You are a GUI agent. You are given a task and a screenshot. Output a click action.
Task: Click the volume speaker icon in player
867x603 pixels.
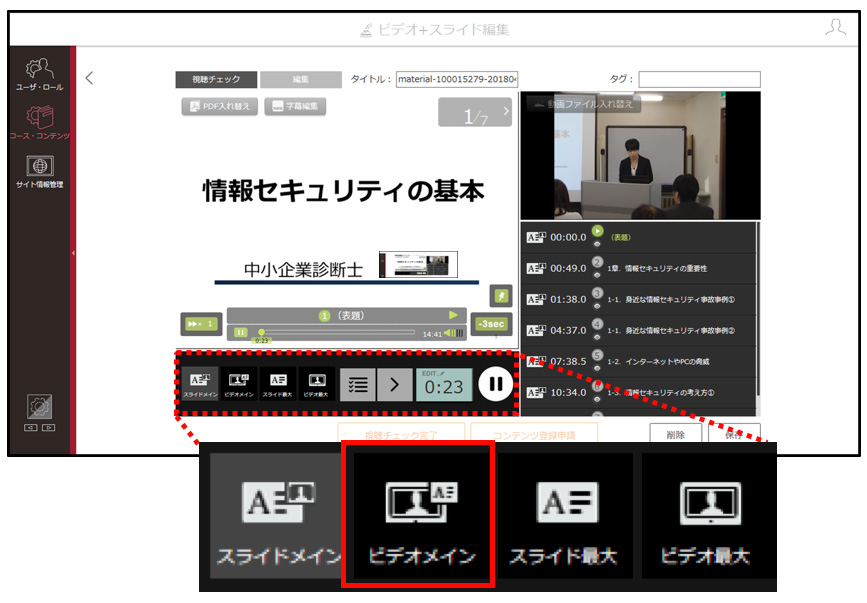point(448,333)
